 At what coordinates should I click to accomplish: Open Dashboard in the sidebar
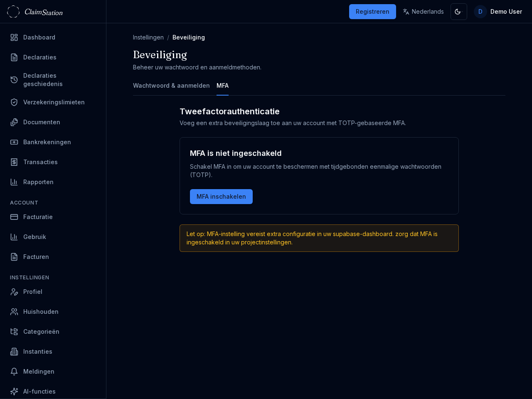pos(53,37)
